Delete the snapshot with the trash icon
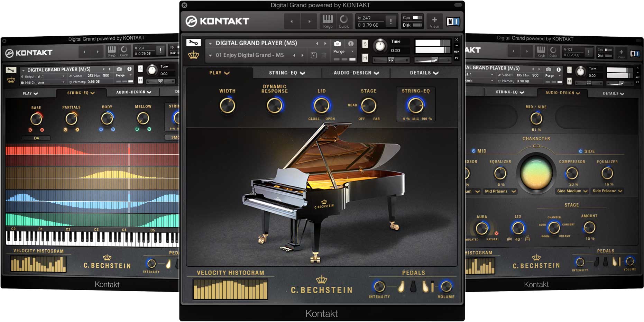This screenshot has height=322, width=644. pyautogui.click(x=324, y=55)
